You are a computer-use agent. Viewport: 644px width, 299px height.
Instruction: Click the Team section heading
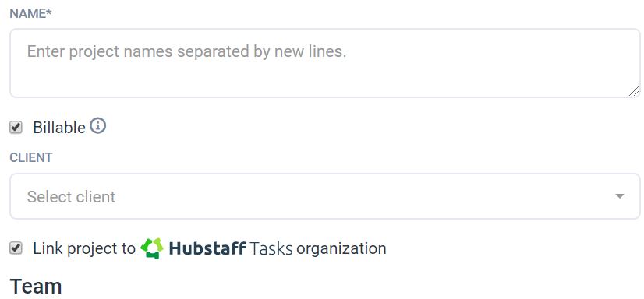click(36, 287)
